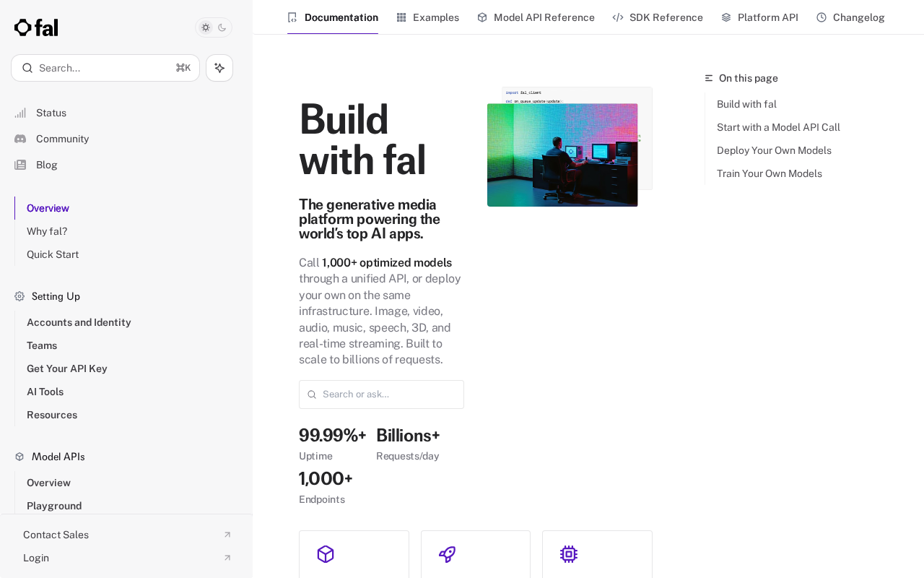This screenshot has width=924, height=578.
Task: Switch to dark mode moon toggle
Action: click(x=222, y=27)
